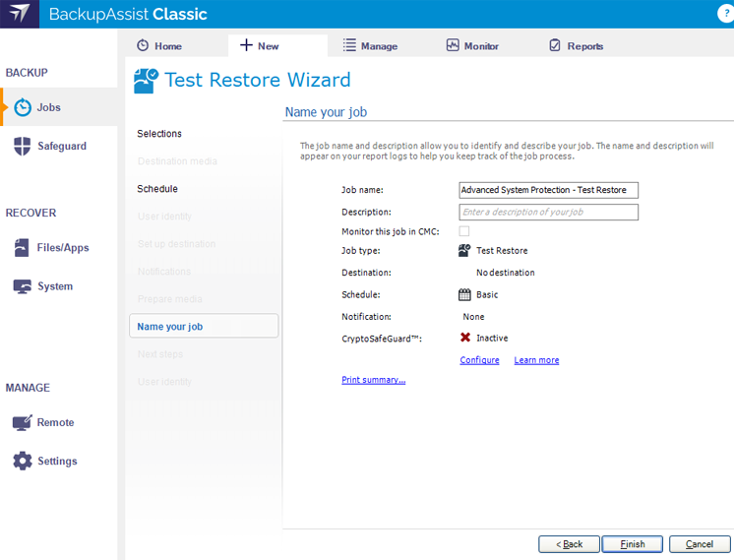
Task: Click into the Job name field
Action: tap(548, 190)
